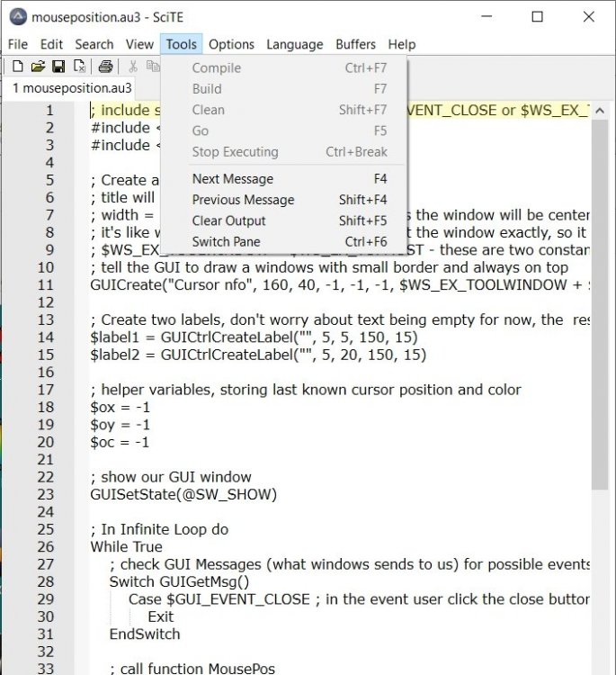Click the GUISetState(@SW_SHOW) line
Viewport: 616px width, 675px height.
(183, 495)
